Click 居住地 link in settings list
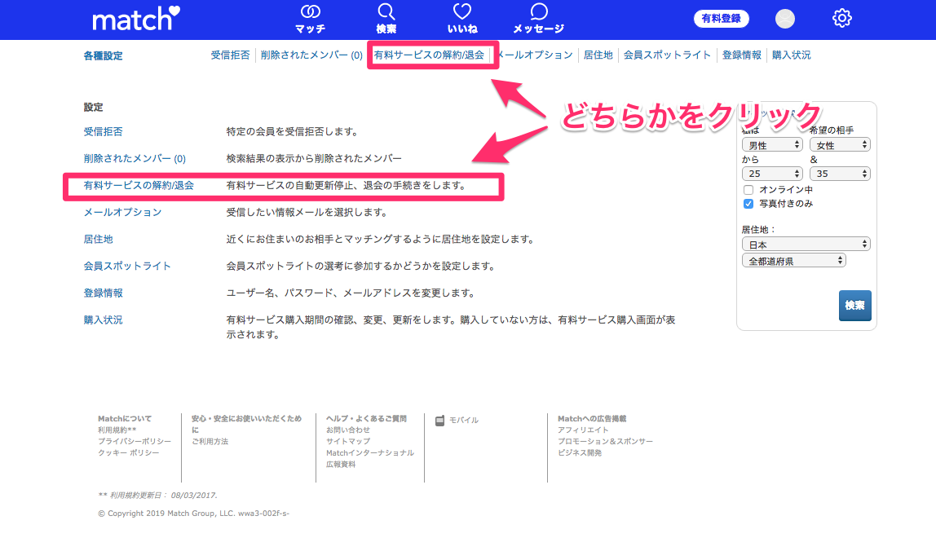This screenshot has width=936, height=560. click(98, 240)
